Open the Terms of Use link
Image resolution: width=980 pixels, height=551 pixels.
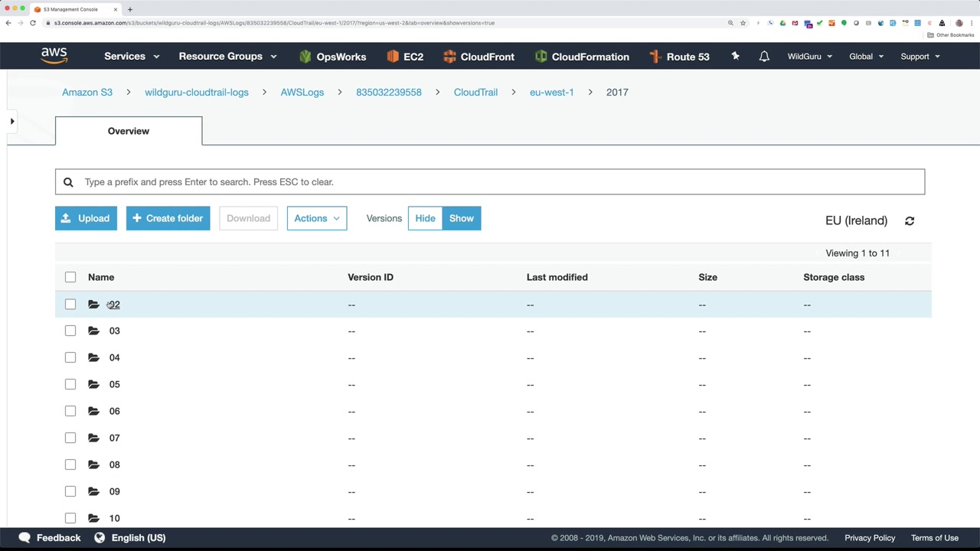tap(935, 538)
